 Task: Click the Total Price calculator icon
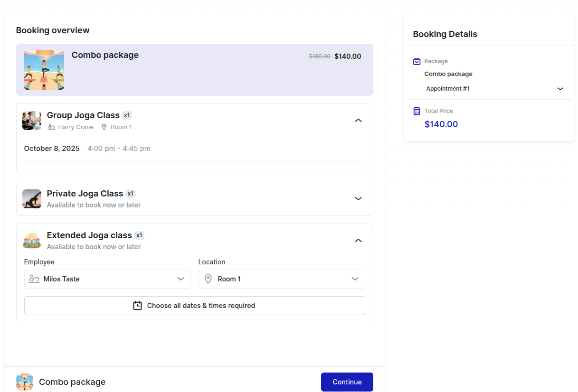coord(417,111)
